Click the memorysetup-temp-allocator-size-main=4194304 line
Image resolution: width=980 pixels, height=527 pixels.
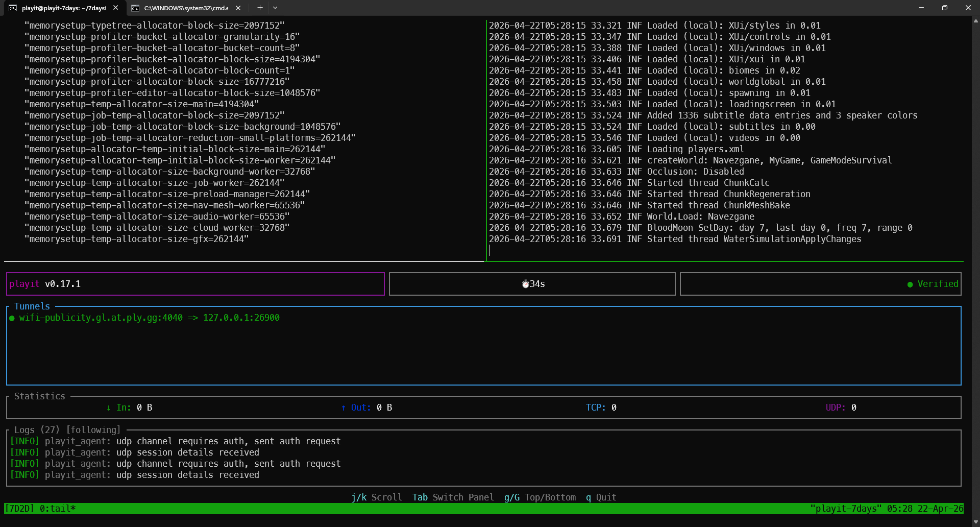(x=142, y=104)
